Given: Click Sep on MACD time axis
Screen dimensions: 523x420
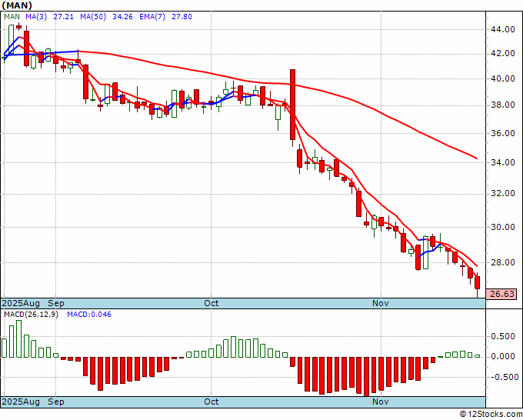Looking at the screenshot, I should click(56, 402).
